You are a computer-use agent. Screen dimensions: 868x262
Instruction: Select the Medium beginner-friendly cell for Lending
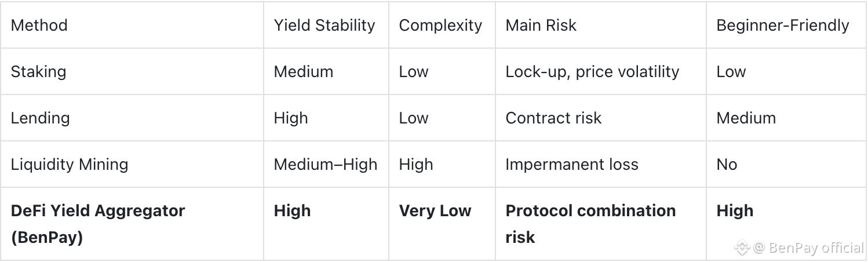point(746,118)
